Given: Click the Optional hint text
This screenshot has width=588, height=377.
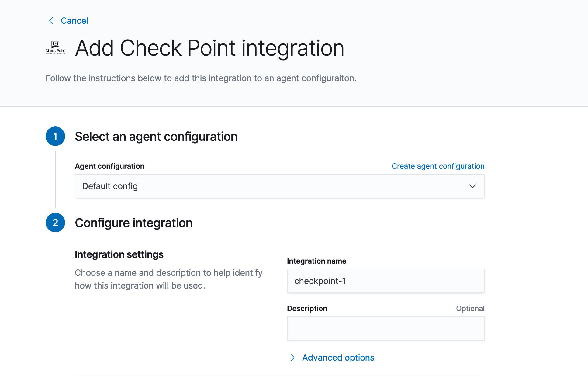Looking at the screenshot, I should (470, 308).
